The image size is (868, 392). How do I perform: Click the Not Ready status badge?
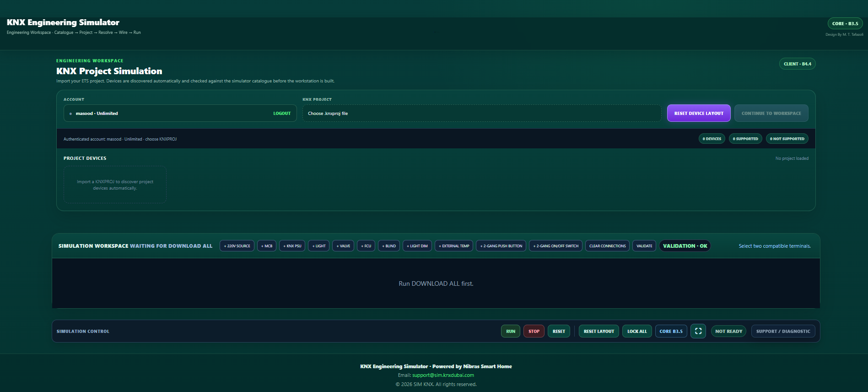(728, 331)
